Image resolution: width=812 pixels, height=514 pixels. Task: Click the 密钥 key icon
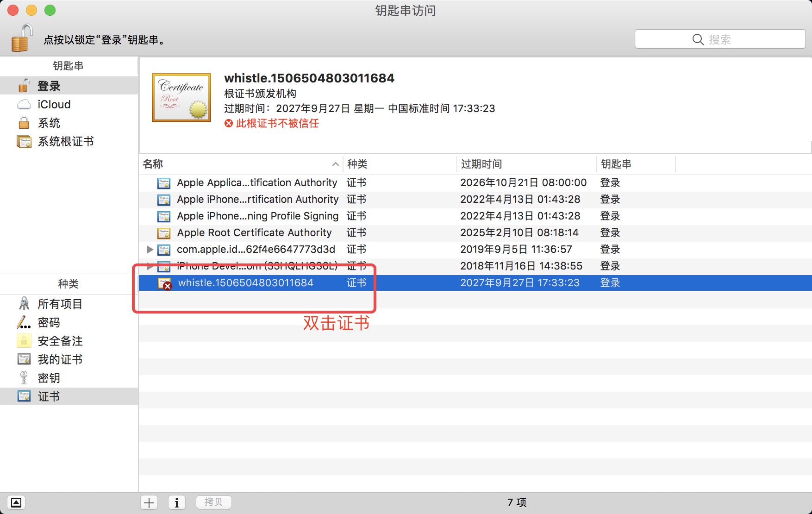coord(24,378)
